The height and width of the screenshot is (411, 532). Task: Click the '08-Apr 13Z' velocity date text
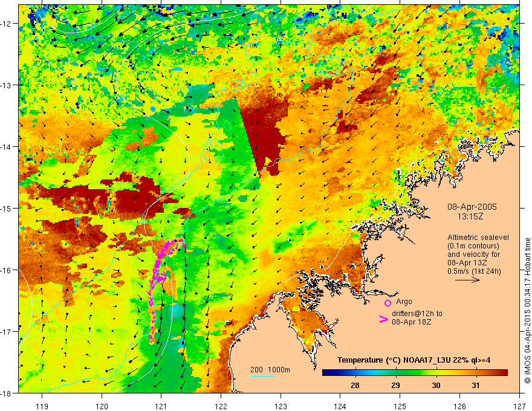tap(468, 263)
